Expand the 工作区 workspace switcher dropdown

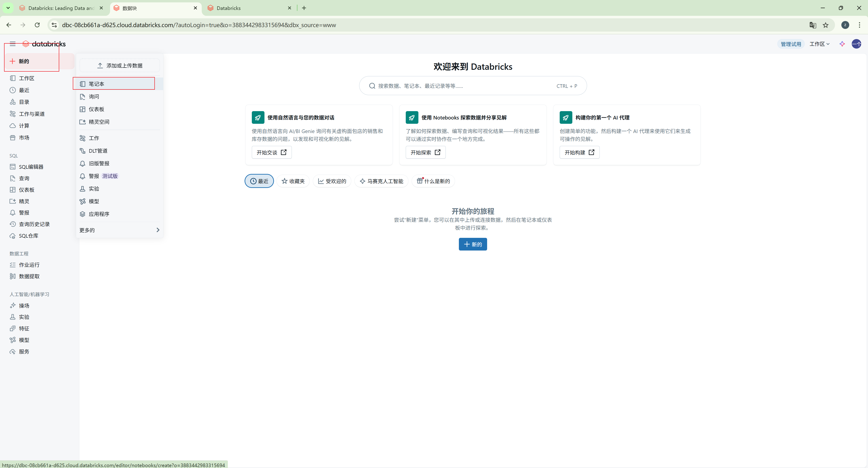819,44
